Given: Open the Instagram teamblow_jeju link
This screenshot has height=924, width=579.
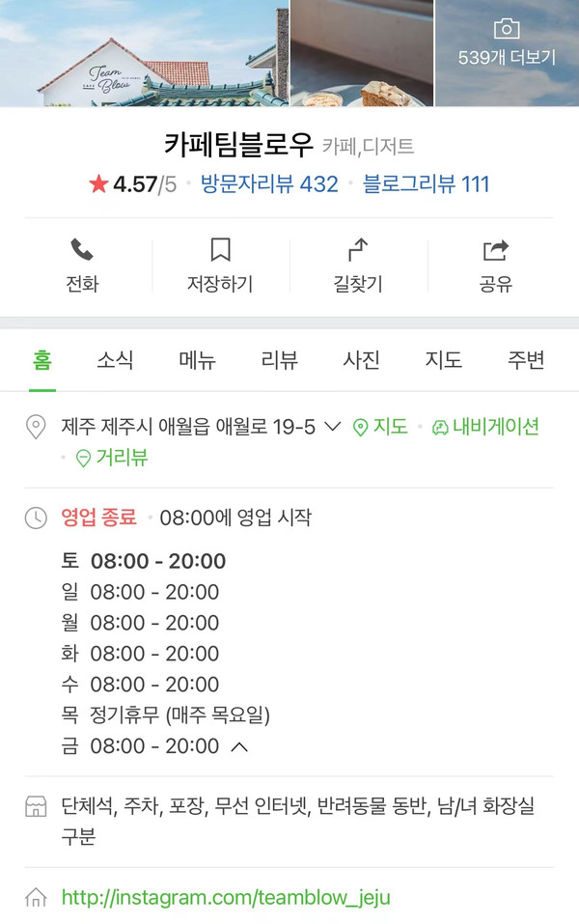Looking at the screenshot, I should click(x=226, y=898).
